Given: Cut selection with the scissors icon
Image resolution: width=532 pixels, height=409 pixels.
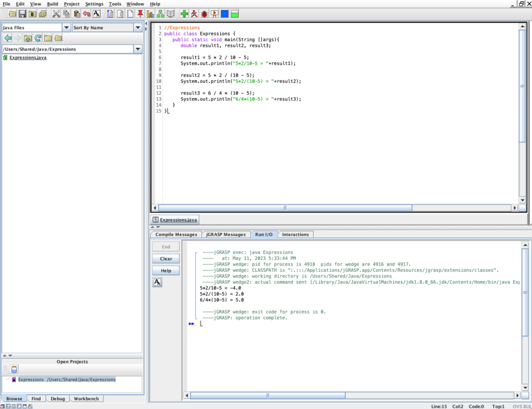Looking at the screenshot, I should coord(56,14).
